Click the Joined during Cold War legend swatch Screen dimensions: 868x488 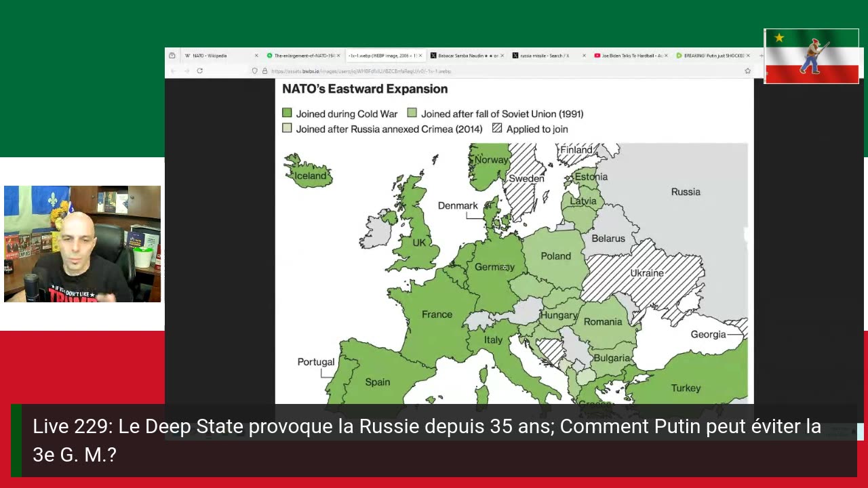point(287,113)
